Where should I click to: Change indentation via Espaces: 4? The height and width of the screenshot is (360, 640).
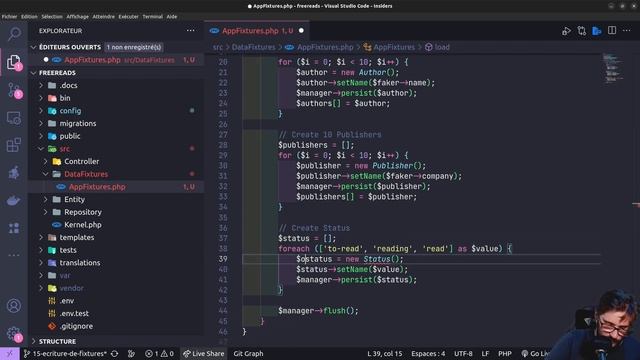coord(428,353)
